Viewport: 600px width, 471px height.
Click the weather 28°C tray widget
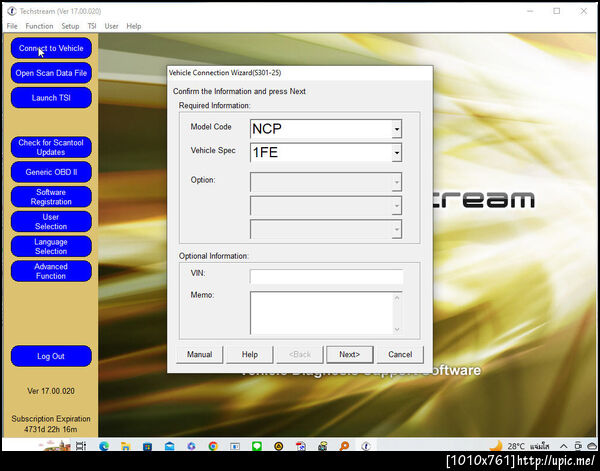(x=520, y=446)
